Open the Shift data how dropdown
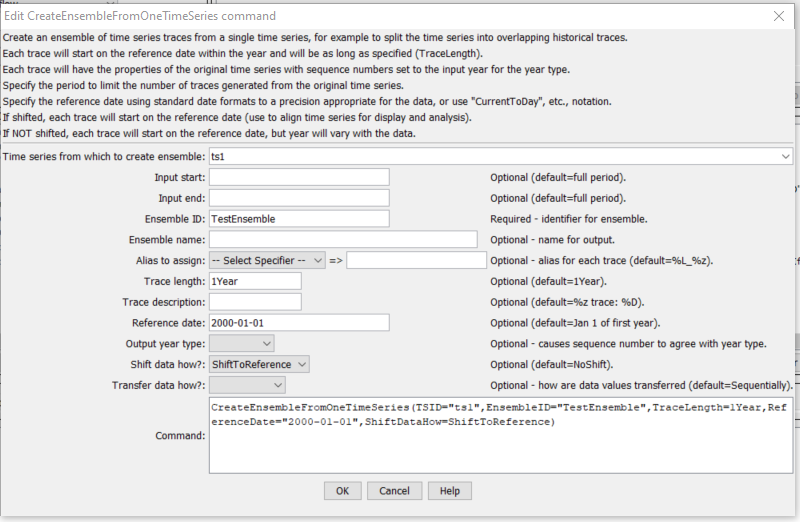Screen dimensions: 800x522 point(259,365)
